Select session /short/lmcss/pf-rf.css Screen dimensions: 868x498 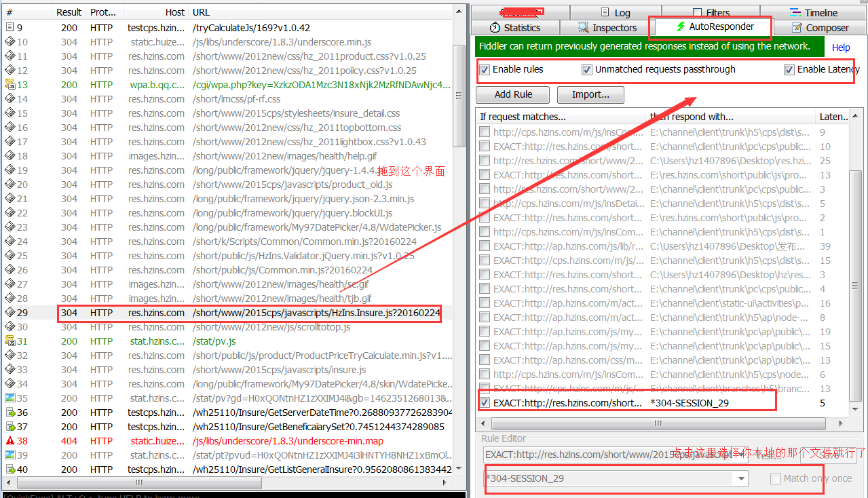tap(227, 99)
